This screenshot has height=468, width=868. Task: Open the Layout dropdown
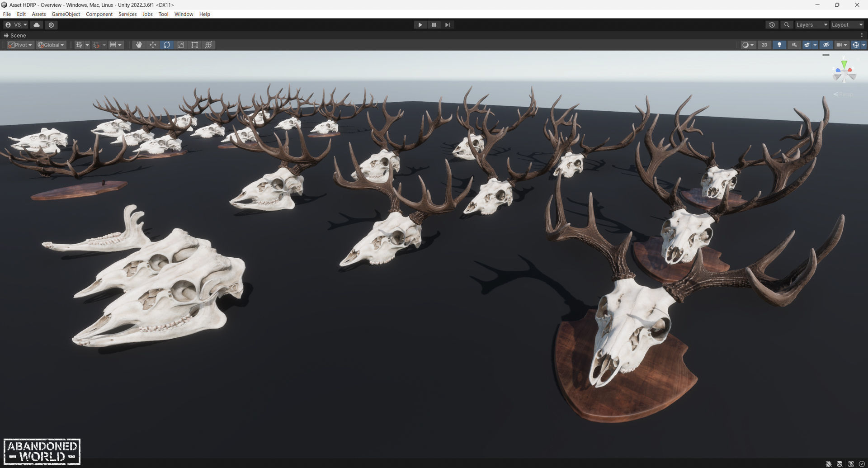point(847,25)
